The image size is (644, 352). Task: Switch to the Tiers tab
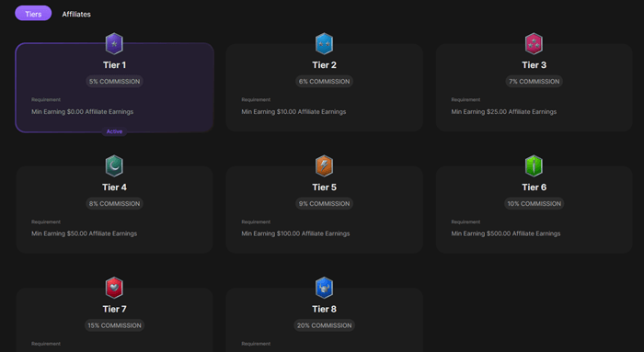pyautogui.click(x=33, y=14)
